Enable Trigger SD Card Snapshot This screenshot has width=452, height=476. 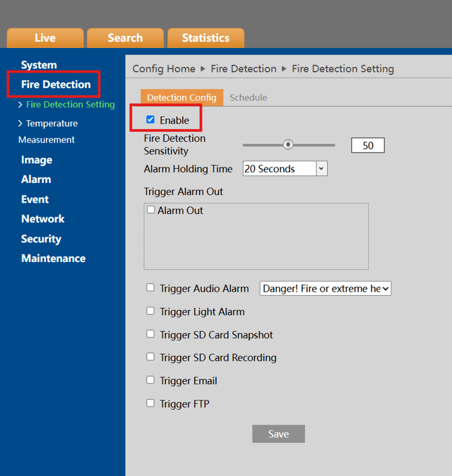point(150,334)
